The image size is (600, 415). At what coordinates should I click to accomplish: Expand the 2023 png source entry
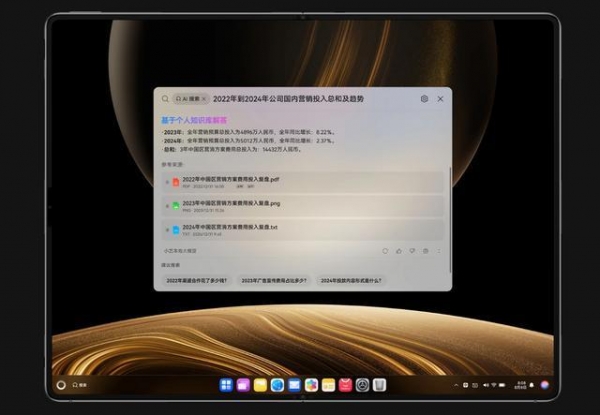[167, 206]
